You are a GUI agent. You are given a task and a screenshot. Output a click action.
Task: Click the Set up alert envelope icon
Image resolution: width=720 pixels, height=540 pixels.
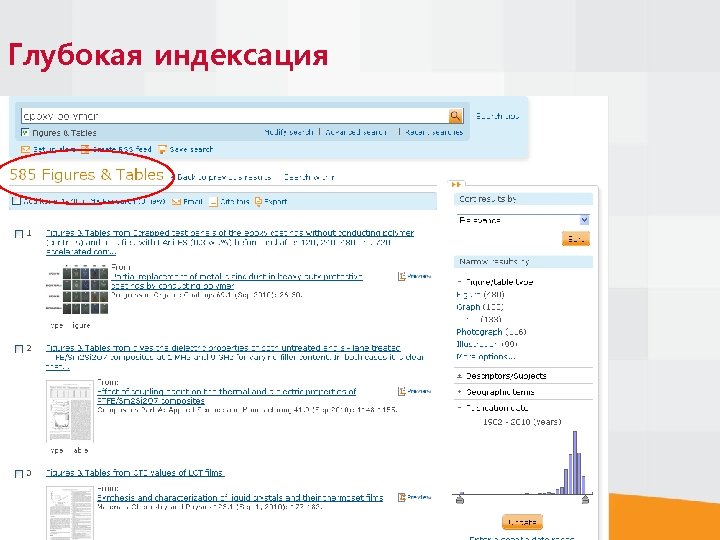[26, 149]
